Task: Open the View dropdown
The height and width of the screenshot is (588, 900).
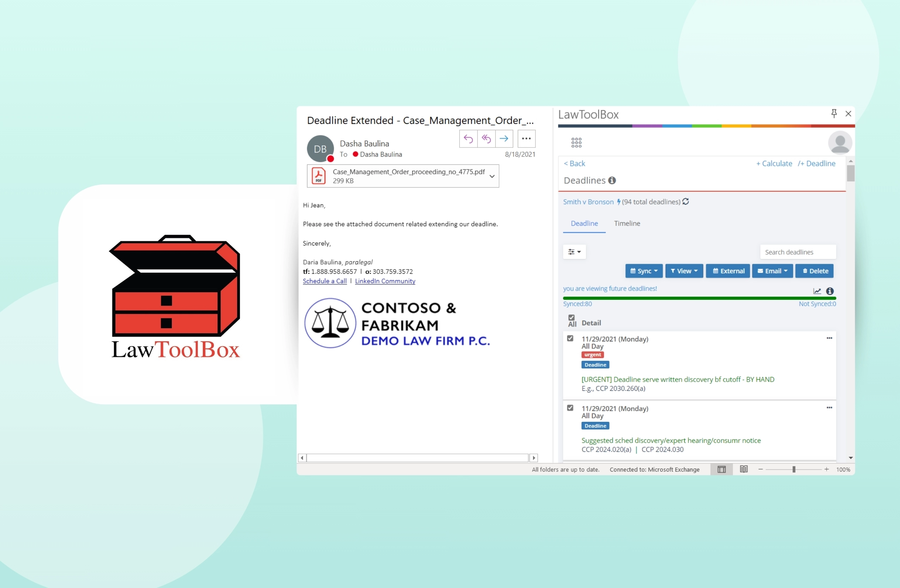Action: (684, 271)
